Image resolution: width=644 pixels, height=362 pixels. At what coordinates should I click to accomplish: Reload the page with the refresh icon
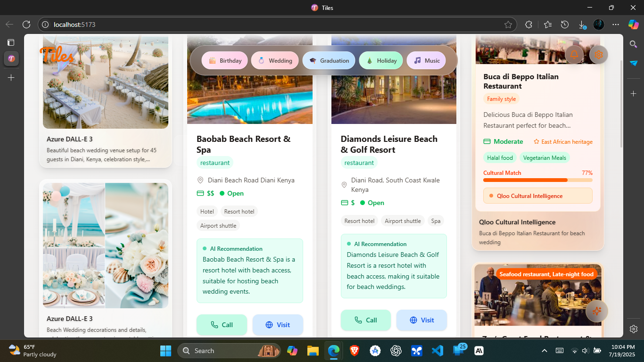click(x=26, y=25)
